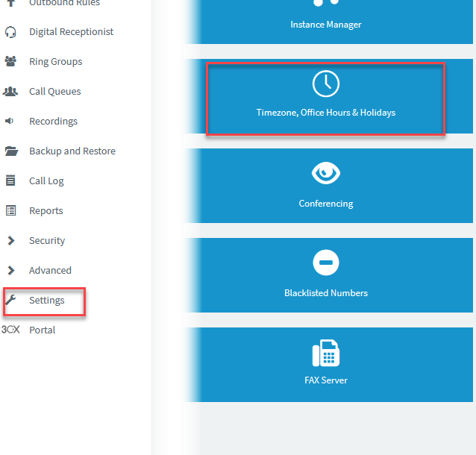Go to Reports in the sidebar

click(x=46, y=210)
